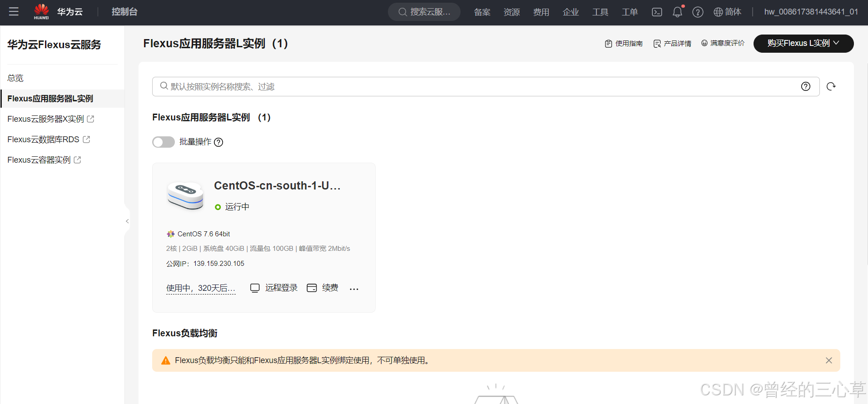Click the 华为云 brand text
Viewport: 868px width, 404px height.
[x=70, y=12]
